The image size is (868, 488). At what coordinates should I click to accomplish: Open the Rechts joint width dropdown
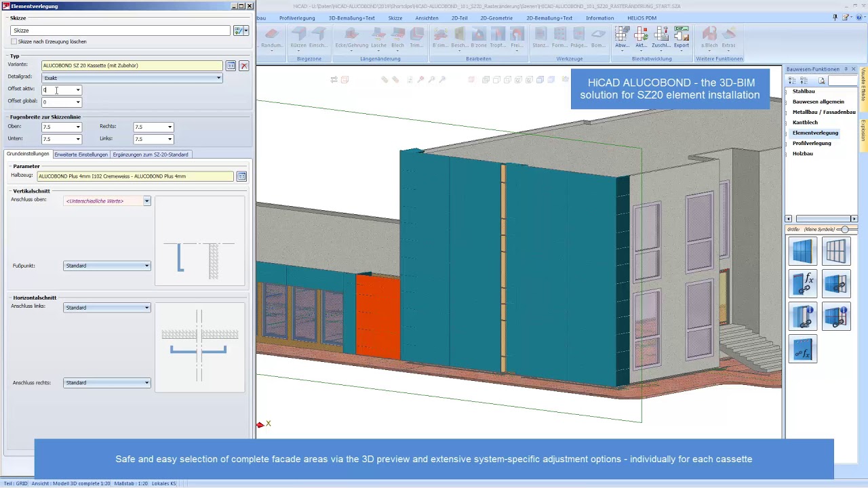[170, 127]
